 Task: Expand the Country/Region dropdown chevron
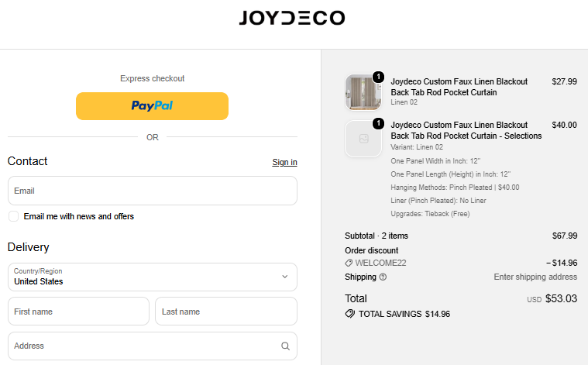coord(285,277)
